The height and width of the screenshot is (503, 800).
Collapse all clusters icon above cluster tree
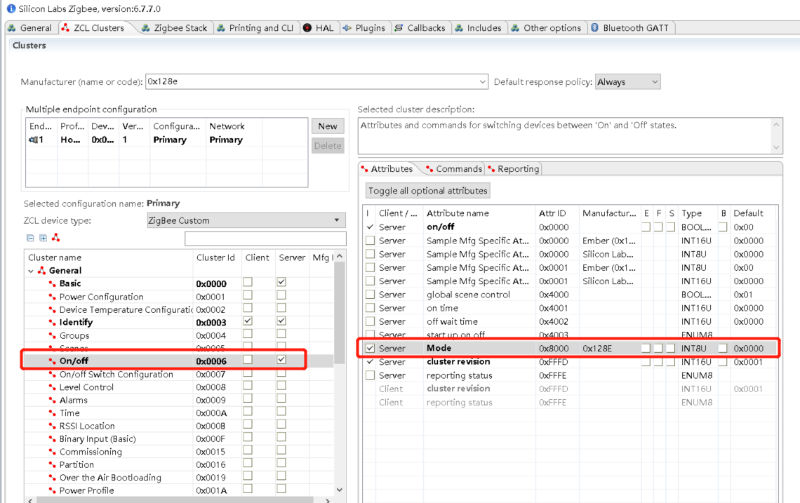pos(30,238)
